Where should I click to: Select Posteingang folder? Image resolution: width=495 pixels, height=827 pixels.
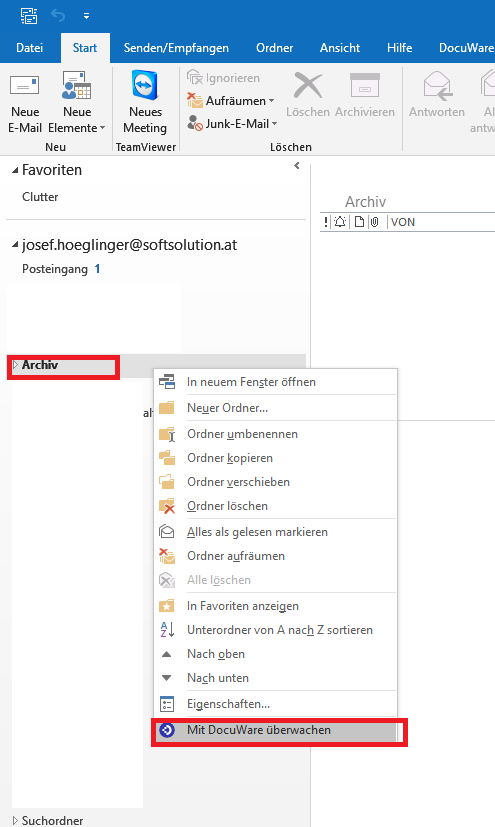coord(55,269)
